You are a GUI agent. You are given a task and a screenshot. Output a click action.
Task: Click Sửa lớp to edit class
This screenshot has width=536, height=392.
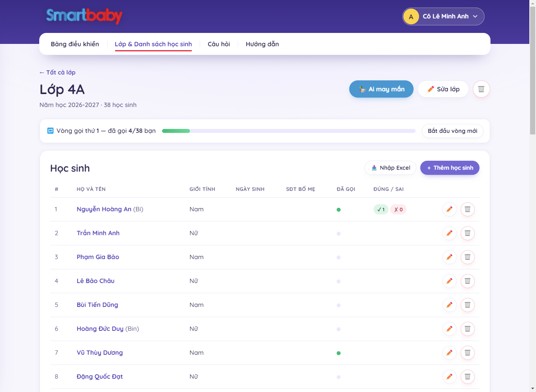[x=443, y=89]
